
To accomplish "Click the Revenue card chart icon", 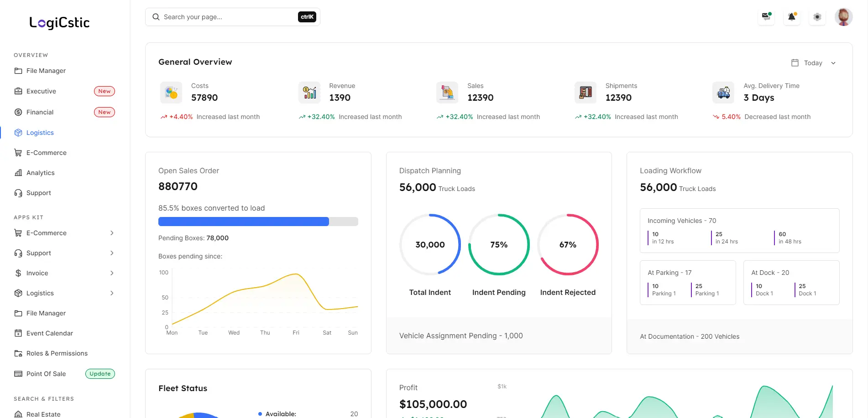I will [x=309, y=93].
